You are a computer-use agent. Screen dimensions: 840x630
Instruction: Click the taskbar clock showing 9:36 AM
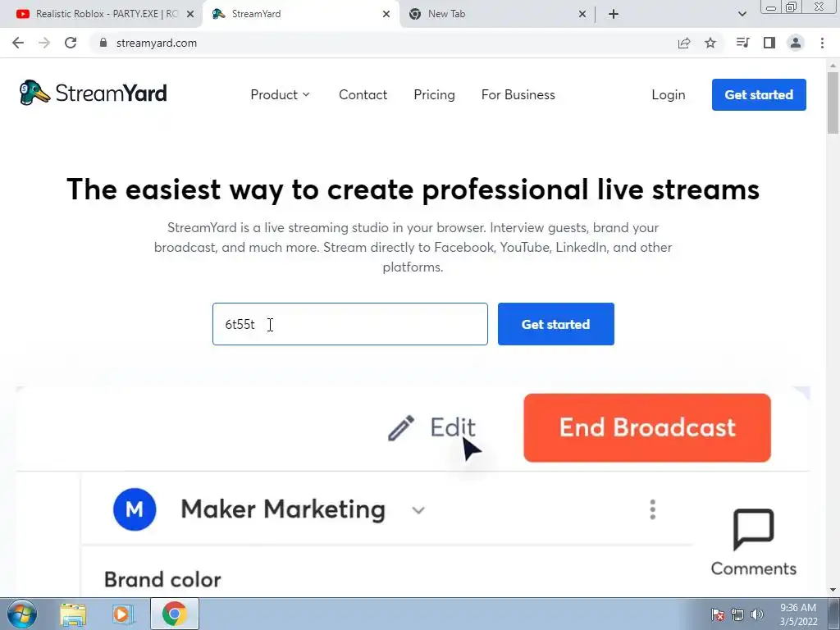[798, 614]
